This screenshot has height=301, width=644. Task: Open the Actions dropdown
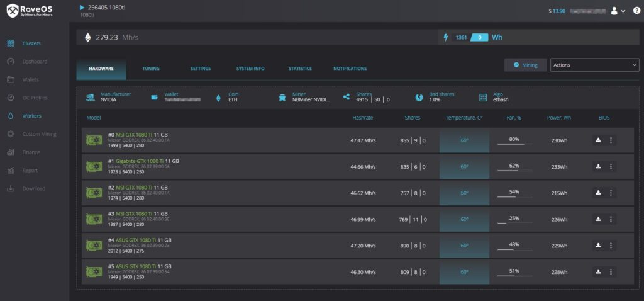[594, 65]
